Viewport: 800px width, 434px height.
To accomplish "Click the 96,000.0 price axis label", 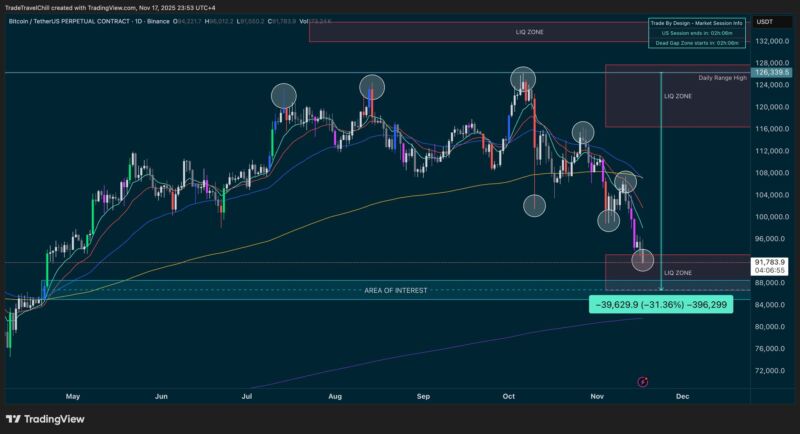I will tap(770, 239).
